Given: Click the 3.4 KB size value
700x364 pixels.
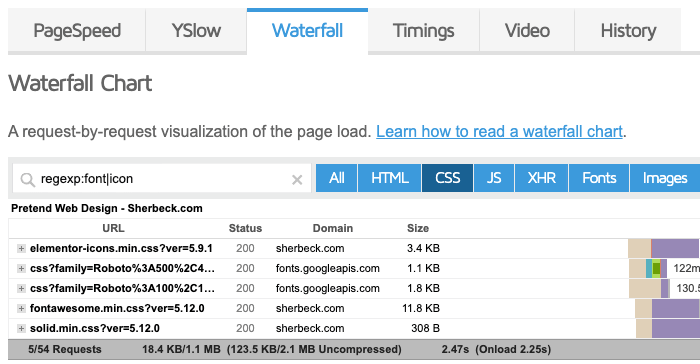Looking at the screenshot, I should 423,248.
